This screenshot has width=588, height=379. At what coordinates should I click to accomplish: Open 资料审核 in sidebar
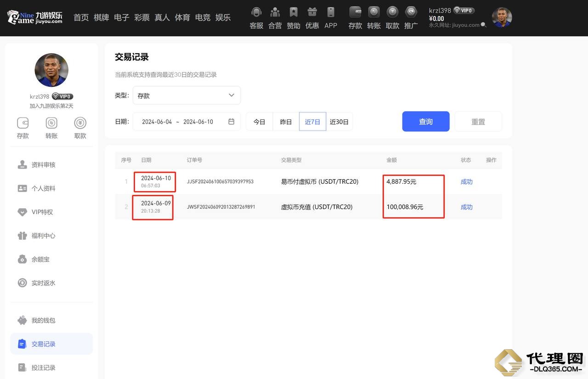51,165
